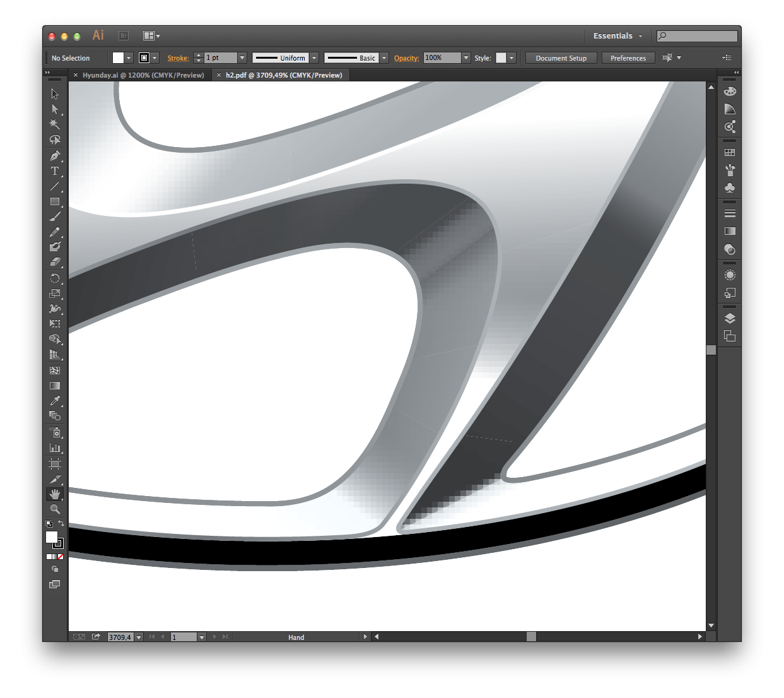Expand the stroke weight dropdown
784x698 pixels.
(x=242, y=58)
